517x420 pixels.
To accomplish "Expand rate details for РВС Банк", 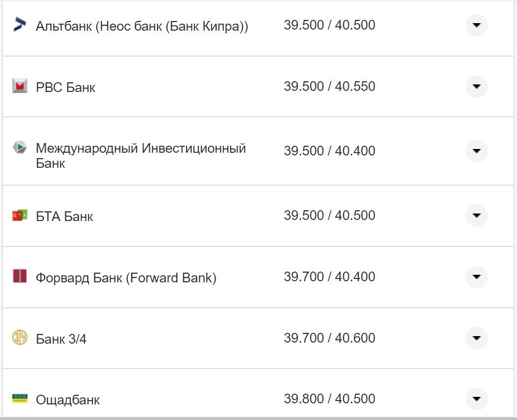I will (476, 87).
